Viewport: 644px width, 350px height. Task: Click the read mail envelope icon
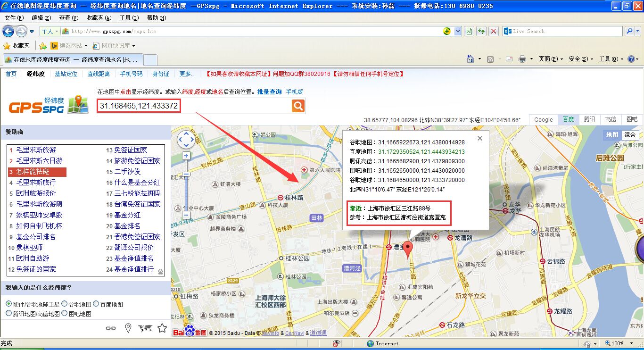coord(509,59)
